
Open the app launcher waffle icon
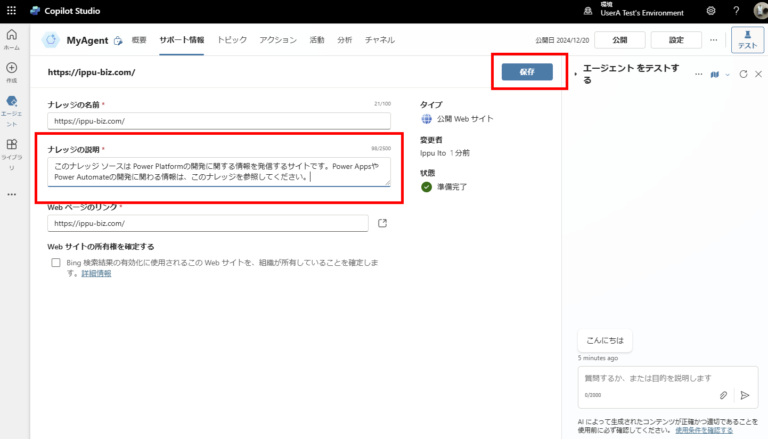tap(11, 10)
